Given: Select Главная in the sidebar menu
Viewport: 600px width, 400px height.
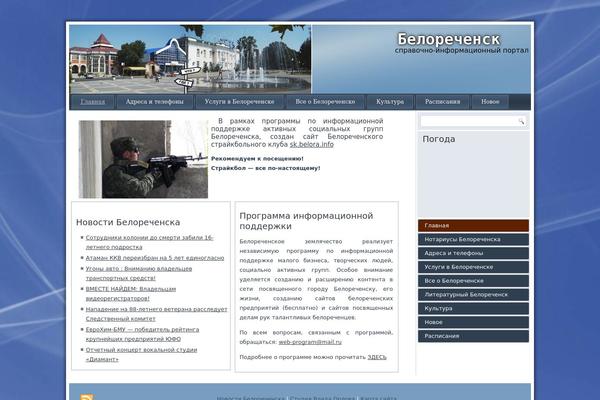Looking at the screenshot, I should 473,226.
